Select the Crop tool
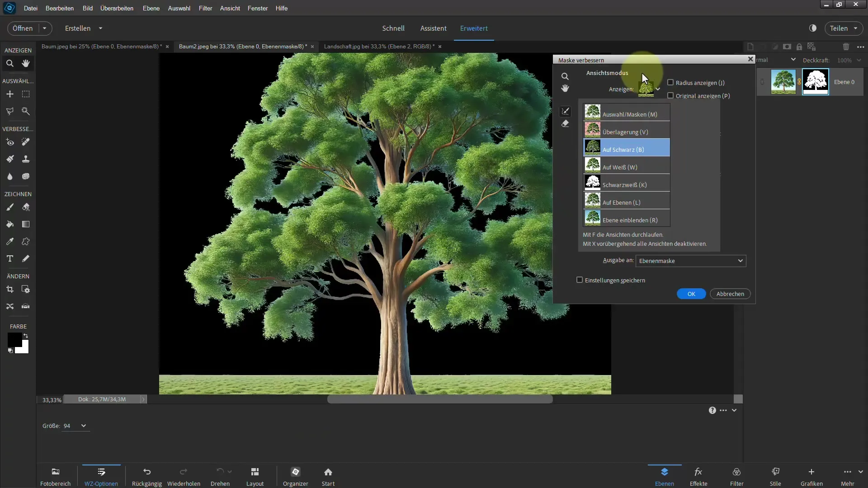Viewport: 868px width, 488px height. (x=10, y=289)
